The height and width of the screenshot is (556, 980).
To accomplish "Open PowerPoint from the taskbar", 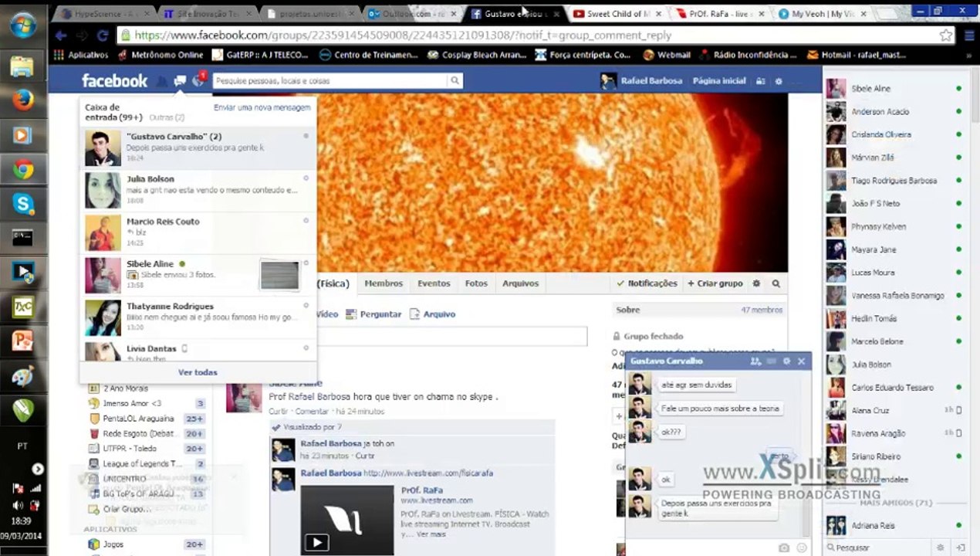I will click(x=22, y=341).
